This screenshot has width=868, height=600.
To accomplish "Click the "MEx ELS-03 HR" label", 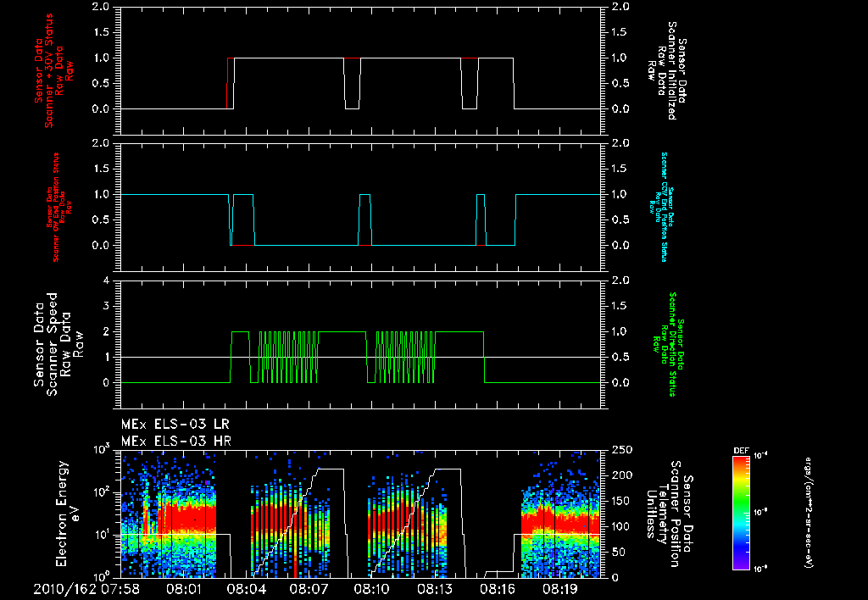I will [x=176, y=442].
